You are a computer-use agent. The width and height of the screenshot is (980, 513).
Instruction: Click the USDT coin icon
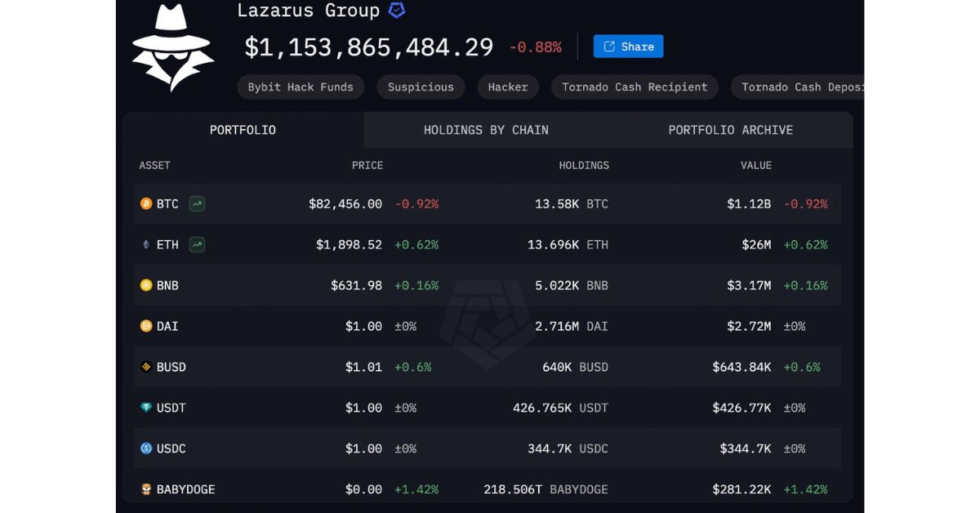tap(146, 408)
